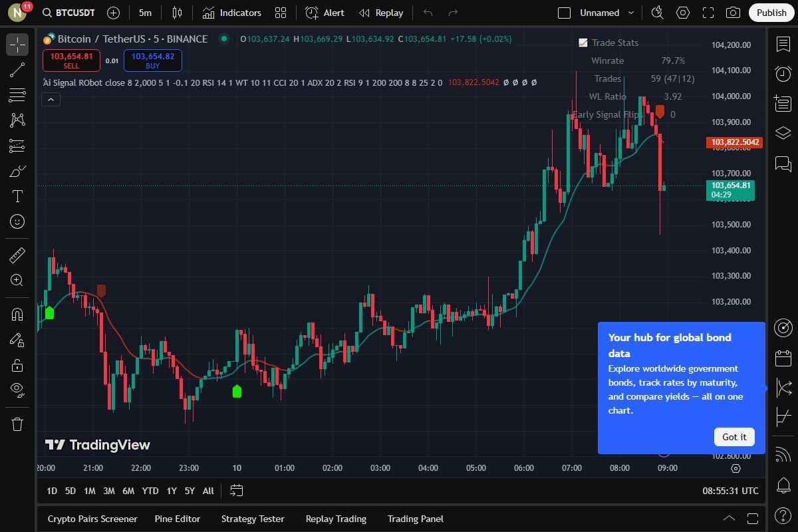This screenshot has width=798, height=532.
Task: Open the Pine Editor tab
Action: pos(177,519)
